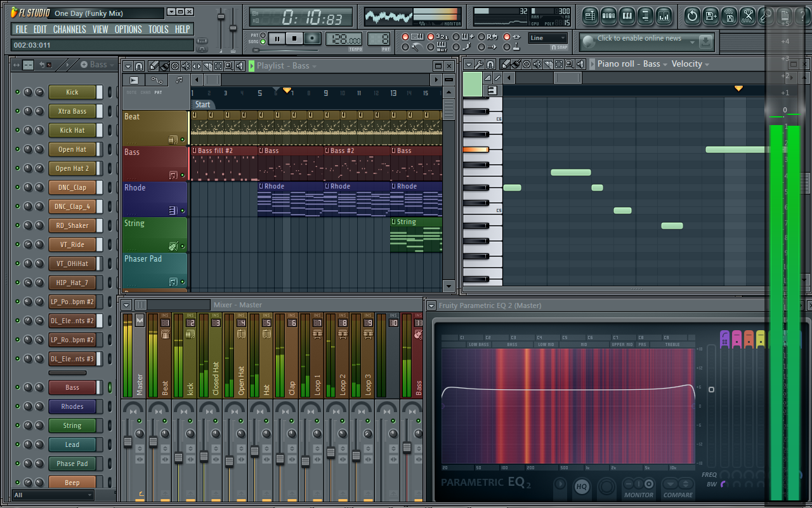Click the DNC_Clap channel button
This screenshot has width=812, height=508.
tap(72, 187)
